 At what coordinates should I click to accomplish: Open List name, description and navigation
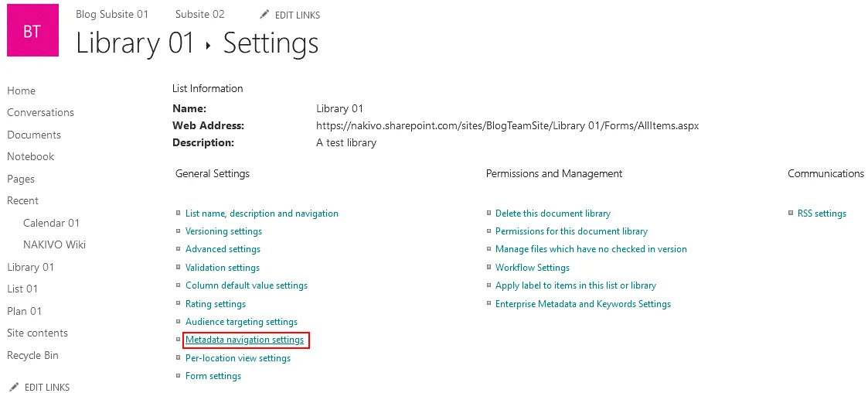pos(262,214)
